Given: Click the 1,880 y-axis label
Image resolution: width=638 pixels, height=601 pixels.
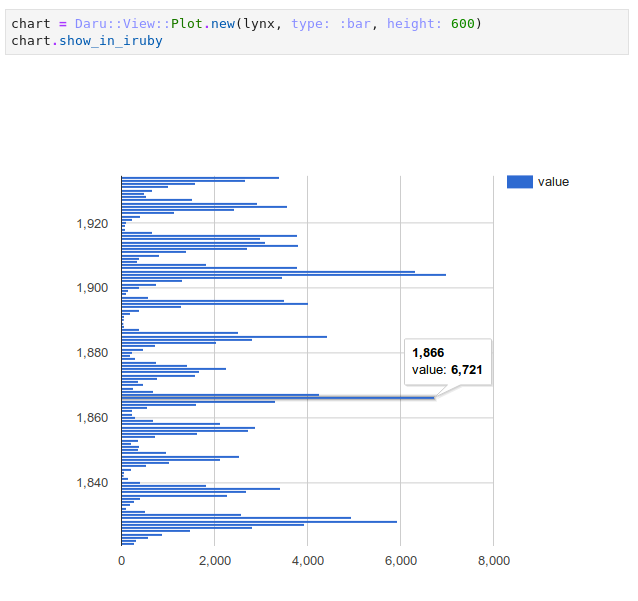Looking at the screenshot, I should tap(92, 352).
